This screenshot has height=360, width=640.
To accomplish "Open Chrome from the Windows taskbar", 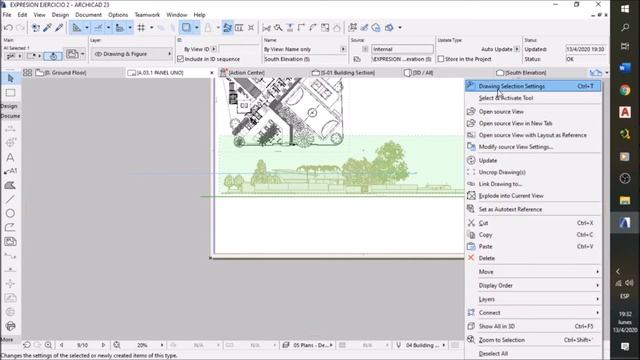I will coord(625,90).
